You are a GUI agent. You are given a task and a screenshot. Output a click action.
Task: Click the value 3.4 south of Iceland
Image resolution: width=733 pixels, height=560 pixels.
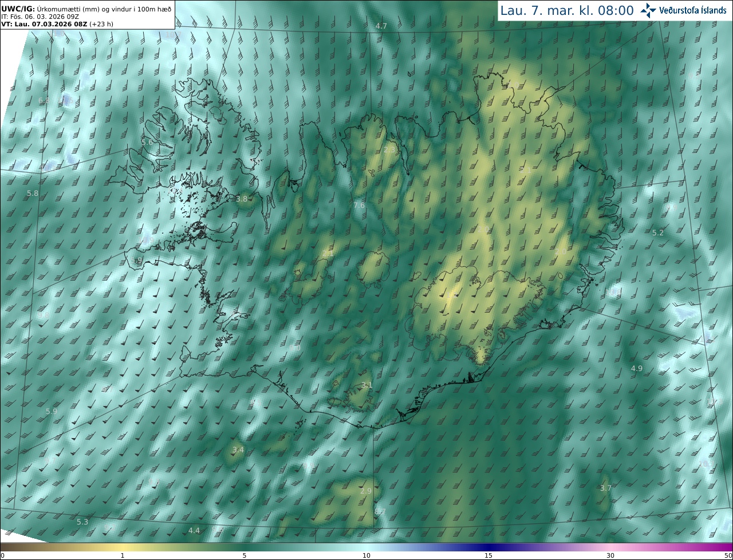pyautogui.click(x=238, y=450)
